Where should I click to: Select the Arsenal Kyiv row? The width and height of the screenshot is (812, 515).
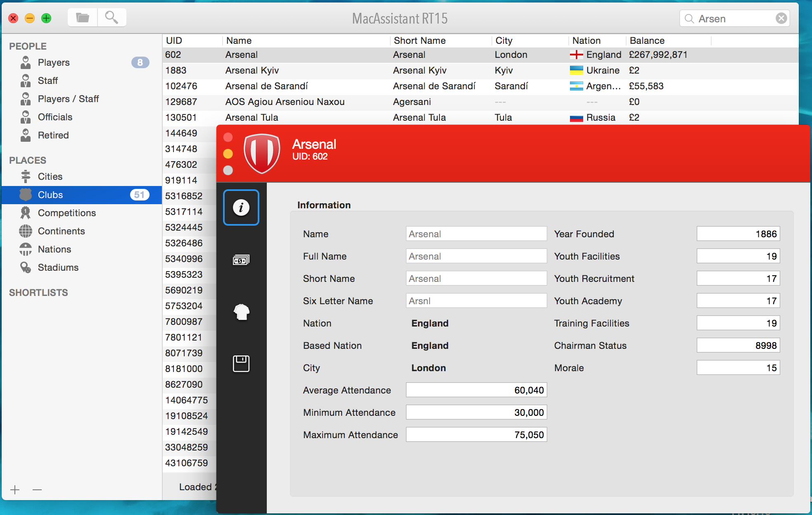tap(480, 70)
